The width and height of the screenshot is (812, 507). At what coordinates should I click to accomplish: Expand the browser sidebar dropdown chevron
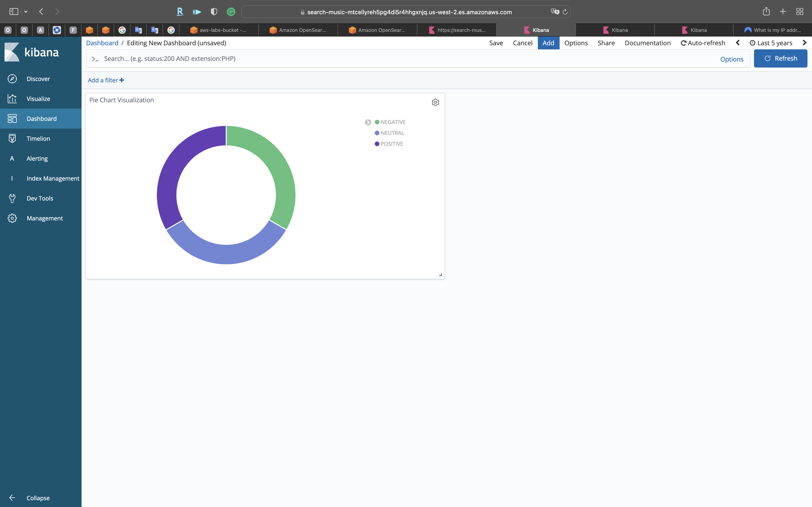point(26,12)
